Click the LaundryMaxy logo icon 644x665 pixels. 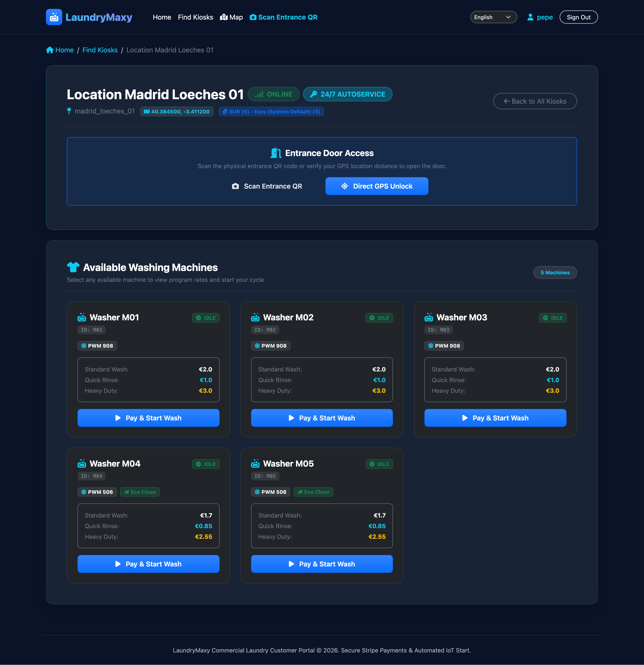(x=54, y=17)
